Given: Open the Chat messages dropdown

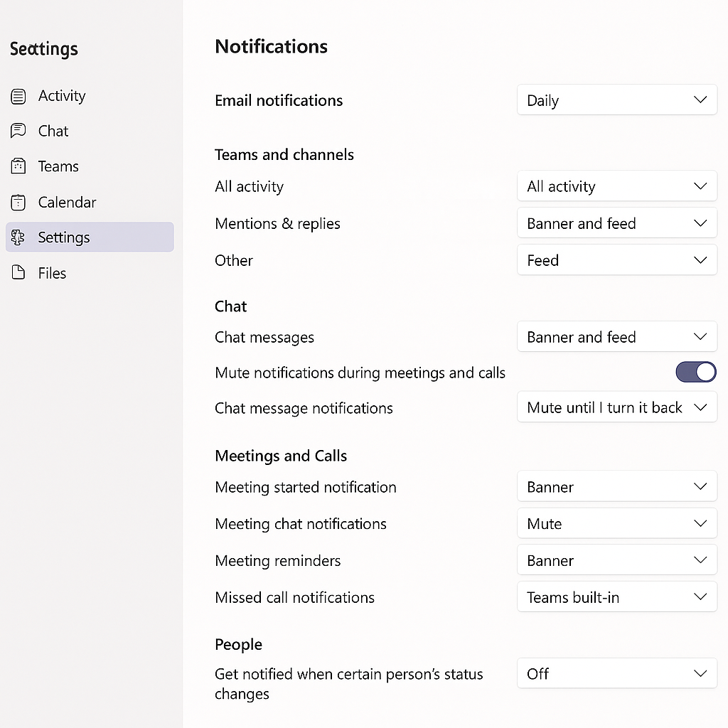Looking at the screenshot, I should coord(617,336).
